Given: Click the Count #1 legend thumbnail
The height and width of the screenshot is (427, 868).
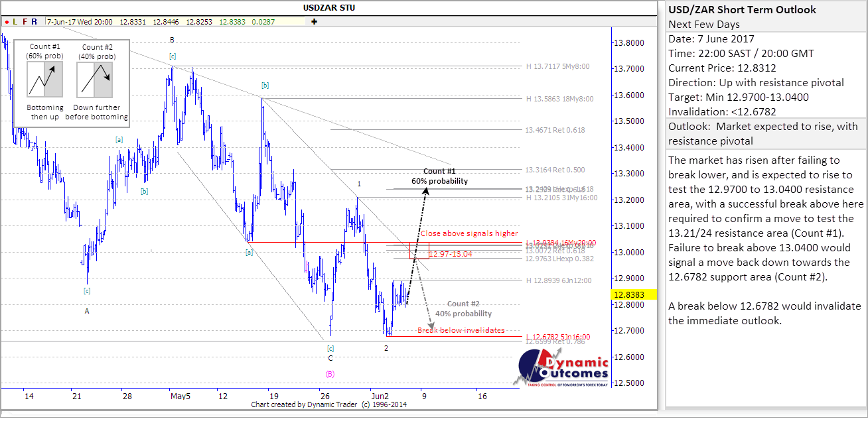Looking at the screenshot, I should 45,80.
